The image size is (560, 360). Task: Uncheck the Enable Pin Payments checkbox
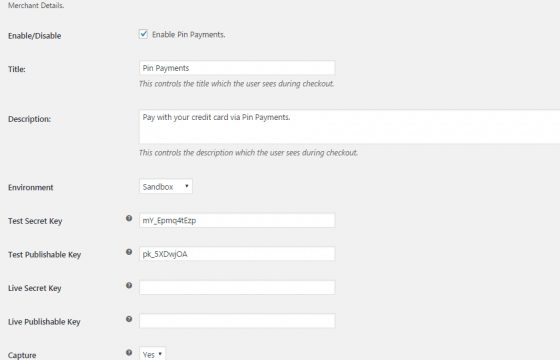pos(143,34)
